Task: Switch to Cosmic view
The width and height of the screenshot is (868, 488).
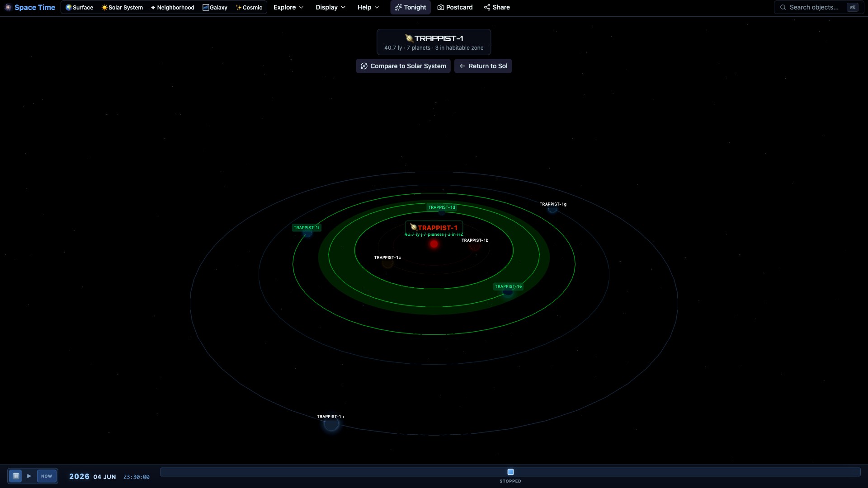Action: pyautogui.click(x=249, y=7)
